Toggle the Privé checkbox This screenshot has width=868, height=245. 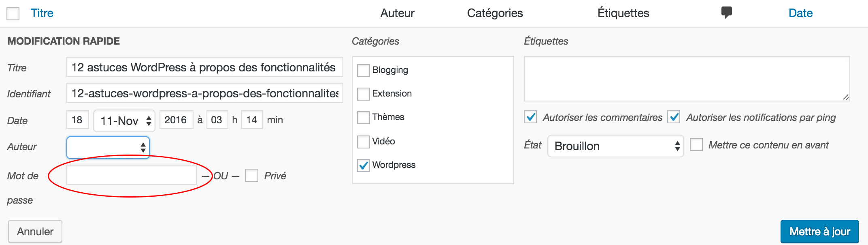pos(252,176)
